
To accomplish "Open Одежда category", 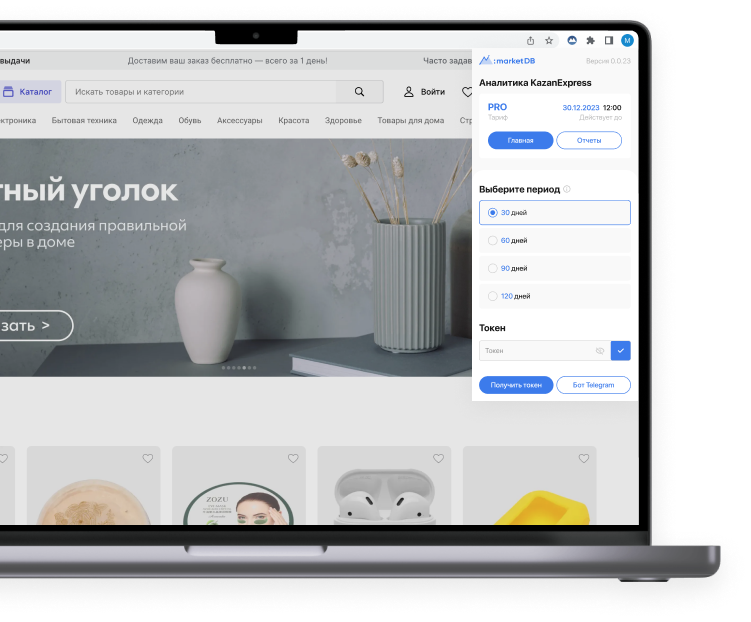I will pyautogui.click(x=148, y=121).
